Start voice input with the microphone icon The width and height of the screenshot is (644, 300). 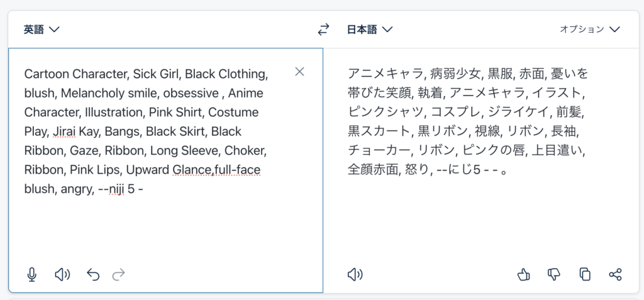click(x=32, y=274)
